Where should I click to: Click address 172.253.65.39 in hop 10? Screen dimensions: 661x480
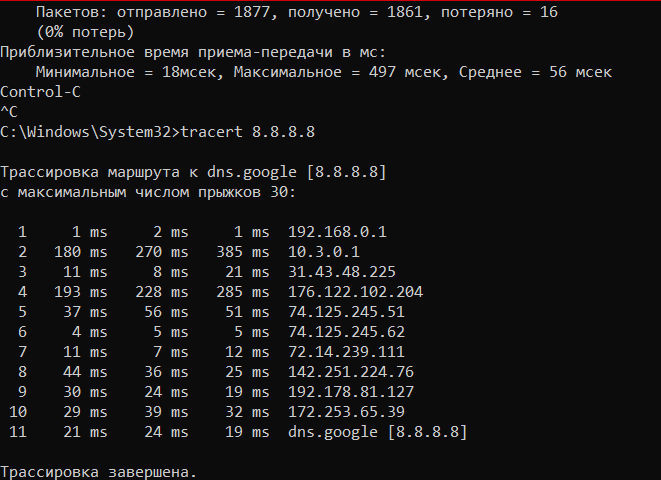point(347,412)
